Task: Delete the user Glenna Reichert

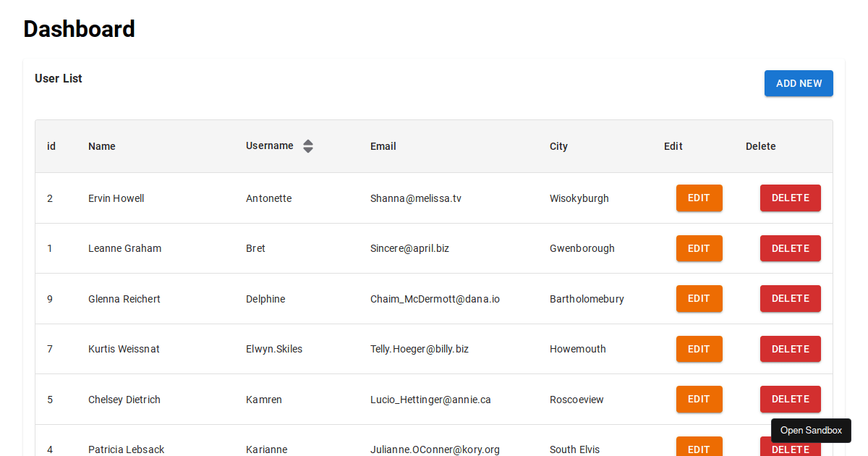Action: click(790, 298)
